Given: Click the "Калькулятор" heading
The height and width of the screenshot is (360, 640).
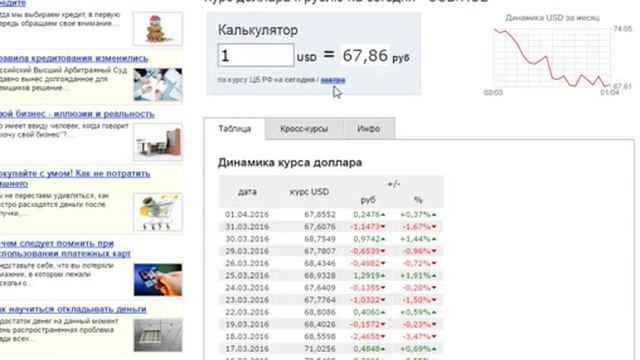Looking at the screenshot, I should click(x=258, y=30).
